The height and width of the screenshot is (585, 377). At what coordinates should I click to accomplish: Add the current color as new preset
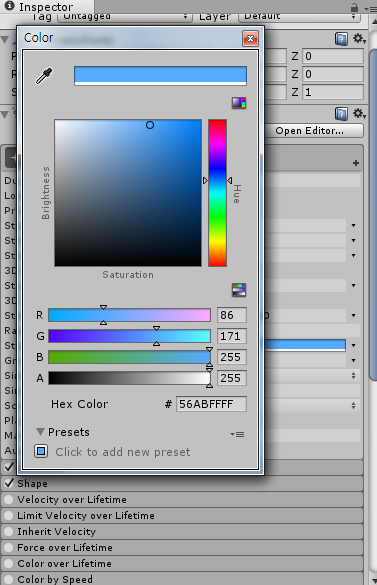tap(41, 451)
